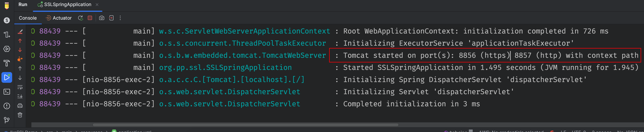This screenshot has height=132, width=644.
Task: Stop the running application with the red square
Action: 90,18
